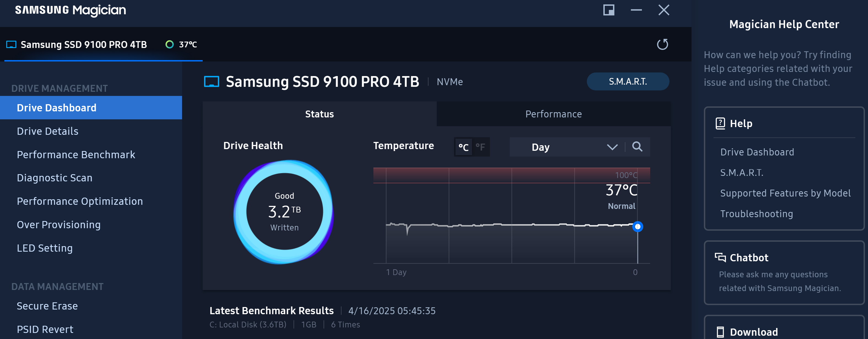
Task: Switch temperature unit to Celsius
Action: 463,147
